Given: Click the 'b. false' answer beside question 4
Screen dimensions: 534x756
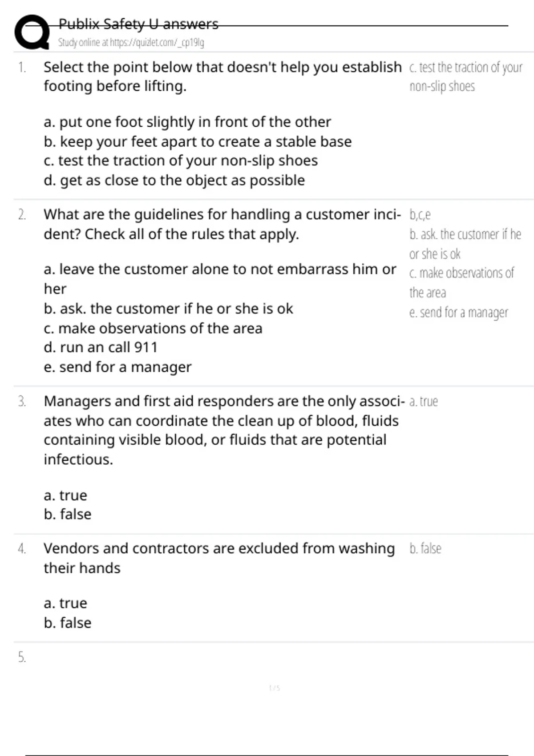Looking at the screenshot, I should point(425,548).
